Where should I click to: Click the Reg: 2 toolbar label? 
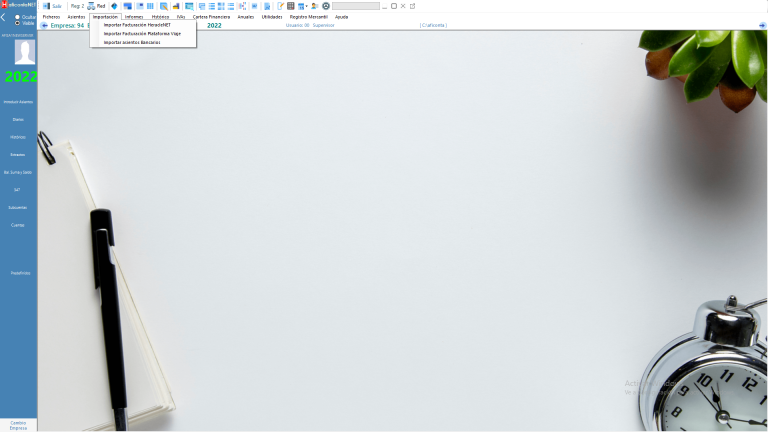[x=77, y=6]
